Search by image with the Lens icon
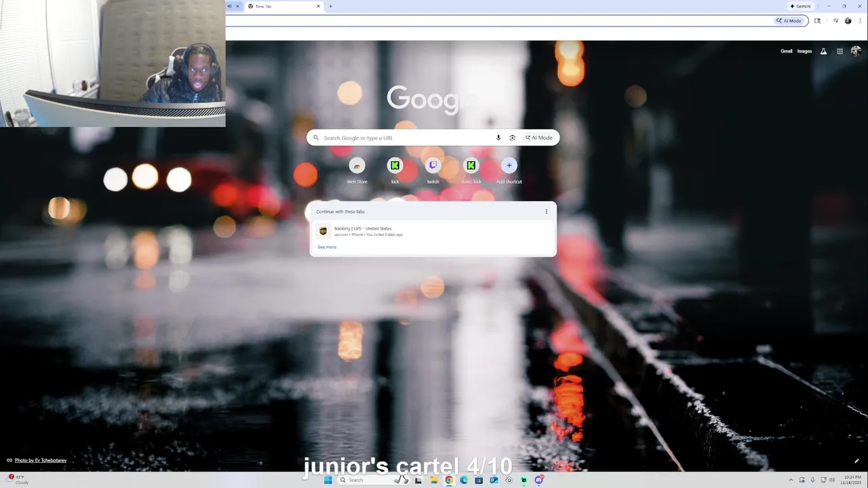 (512, 138)
